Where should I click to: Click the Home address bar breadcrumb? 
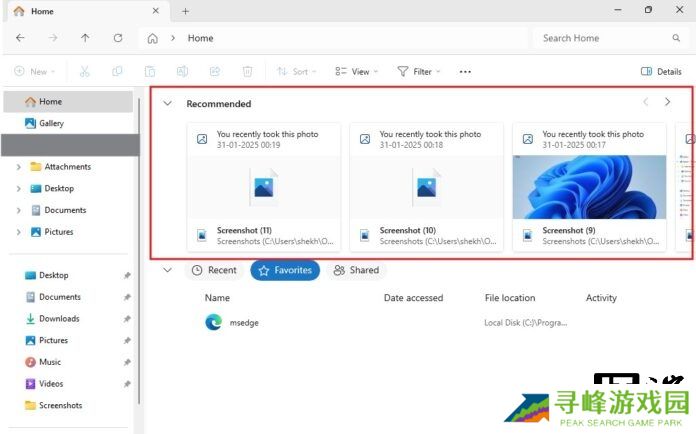click(x=200, y=38)
